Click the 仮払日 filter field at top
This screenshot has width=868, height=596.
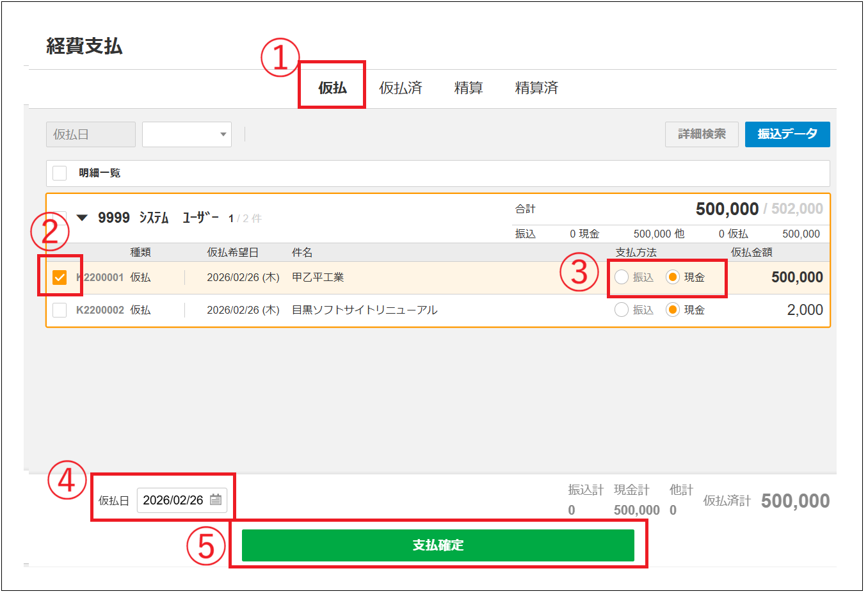point(91,134)
